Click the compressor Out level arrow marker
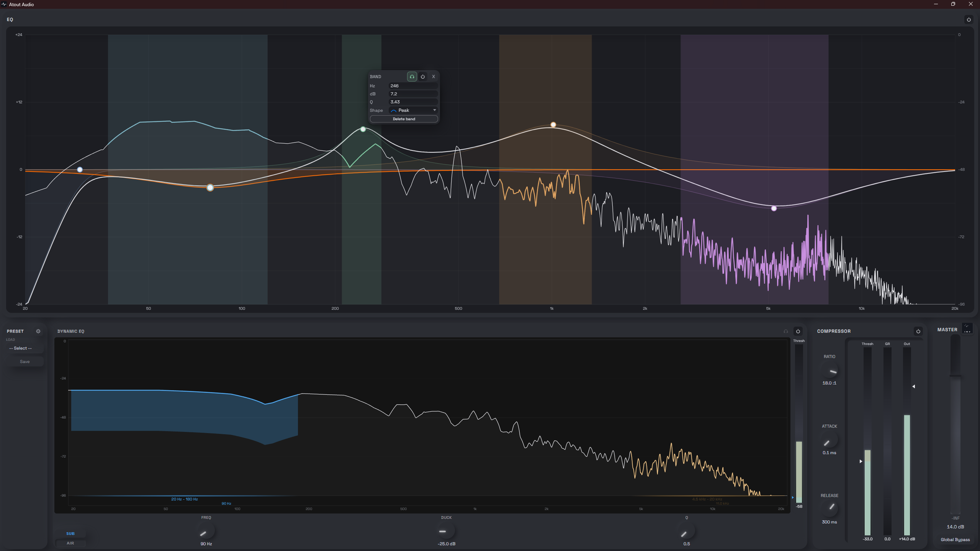Viewport: 980px width, 551px height. point(913,386)
